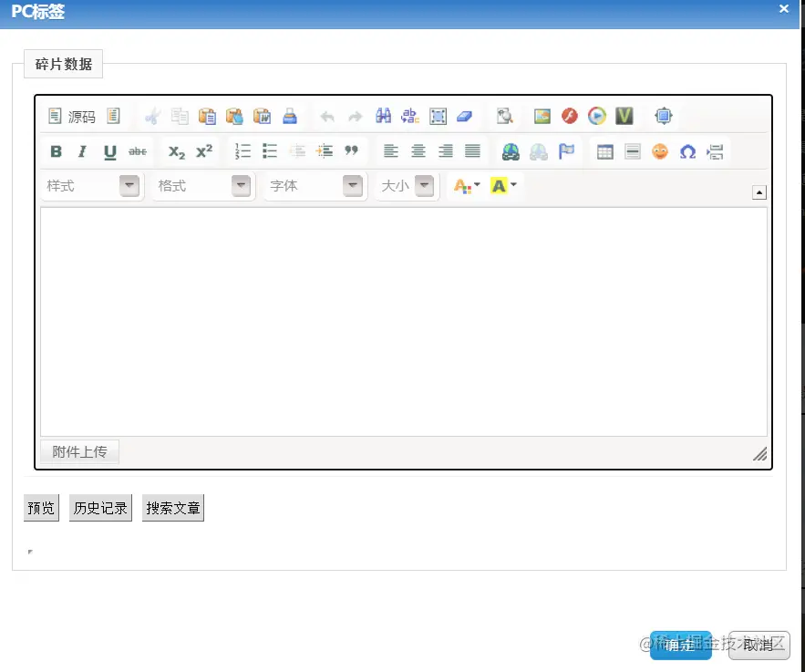Click the Paste clipboard icon
The height and width of the screenshot is (672, 805).
coord(207,117)
